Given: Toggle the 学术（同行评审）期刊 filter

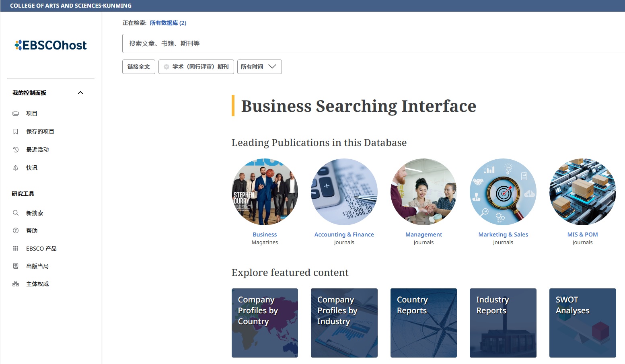Looking at the screenshot, I should 196,67.
